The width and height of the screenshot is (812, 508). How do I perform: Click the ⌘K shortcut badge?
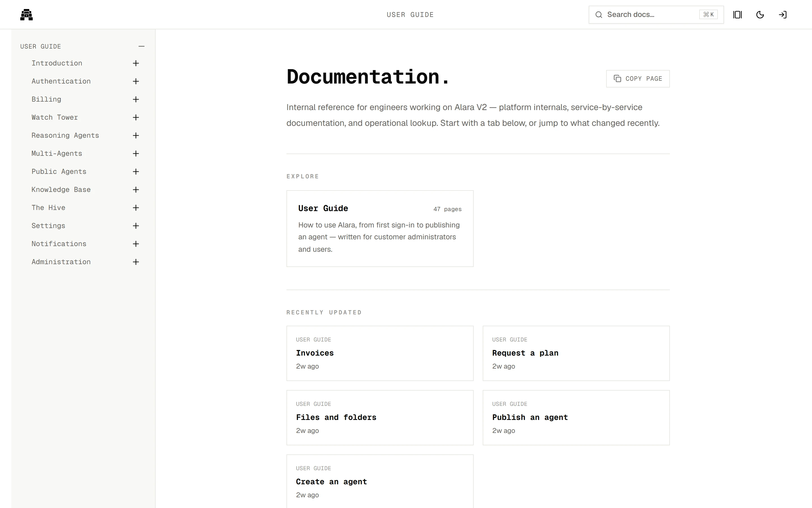pyautogui.click(x=708, y=15)
